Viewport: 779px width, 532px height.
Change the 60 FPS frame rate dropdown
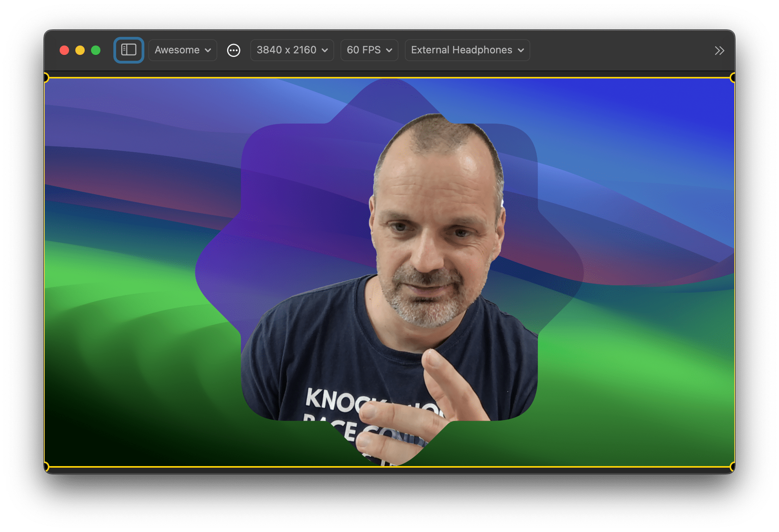click(369, 50)
